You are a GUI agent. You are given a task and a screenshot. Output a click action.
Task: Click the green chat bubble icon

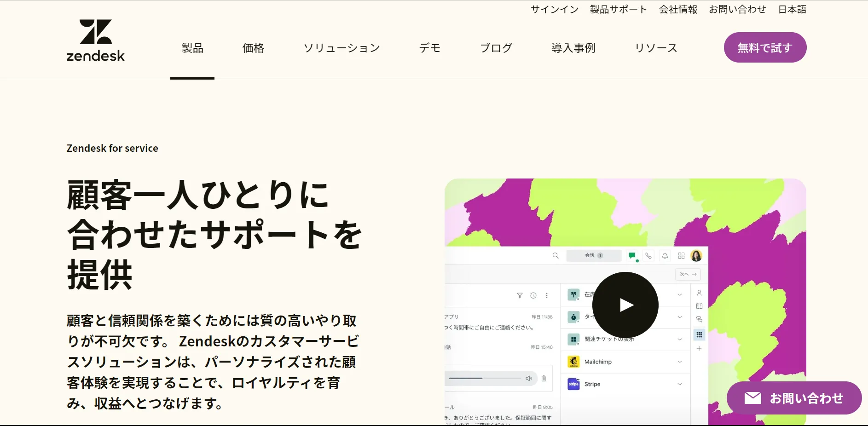[632, 256]
